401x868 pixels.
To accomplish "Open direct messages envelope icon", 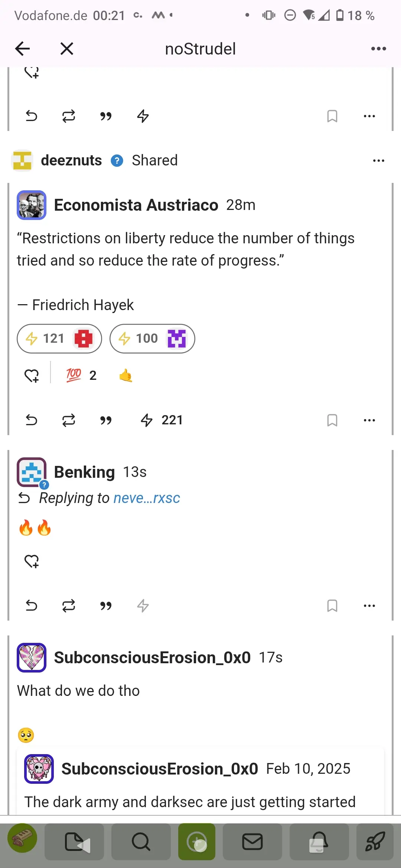I will pyautogui.click(x=252, y=842).
